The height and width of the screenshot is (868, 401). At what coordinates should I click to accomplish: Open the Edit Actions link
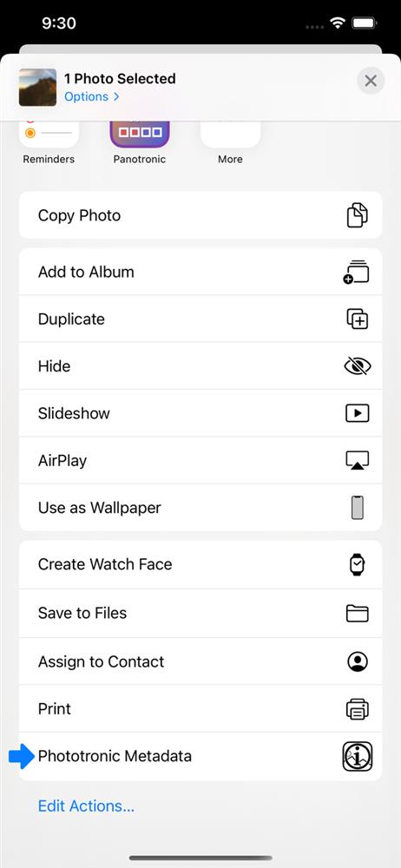point(86,806)
